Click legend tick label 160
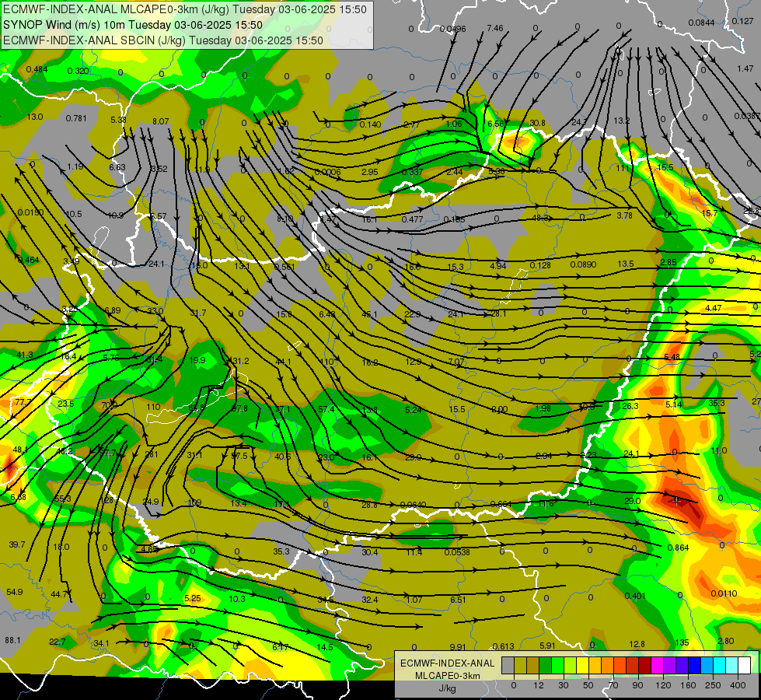 pyautogui.click(x=688, y=685)
